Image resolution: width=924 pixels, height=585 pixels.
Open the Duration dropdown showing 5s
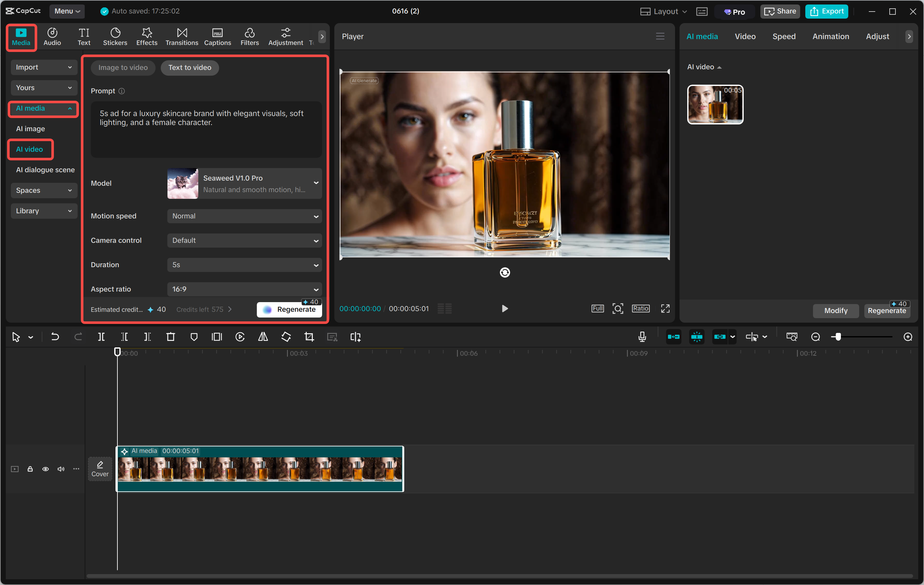pyautogui.click(x=244, y=265)
